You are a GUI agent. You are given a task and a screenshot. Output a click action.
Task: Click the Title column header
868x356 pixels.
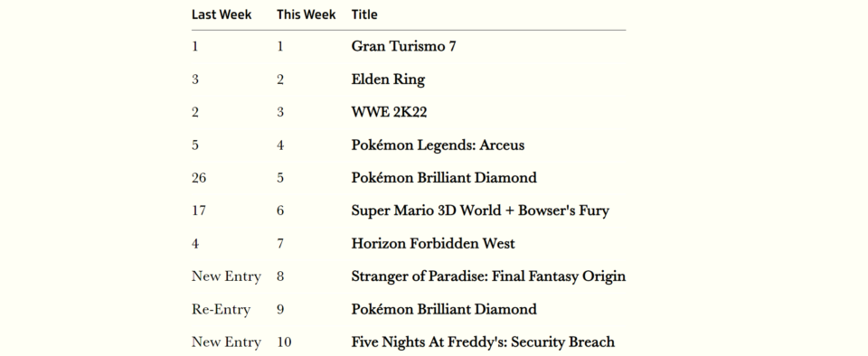[364, 14]
